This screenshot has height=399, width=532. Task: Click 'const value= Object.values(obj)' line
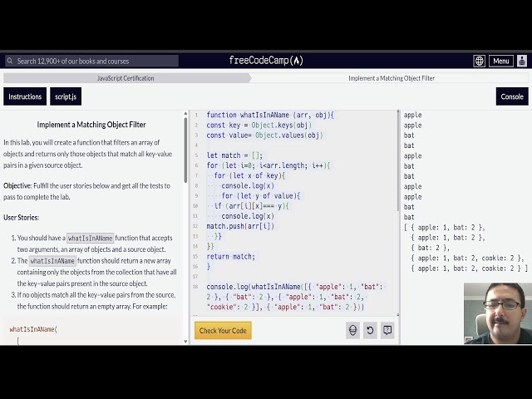(264, 135)
